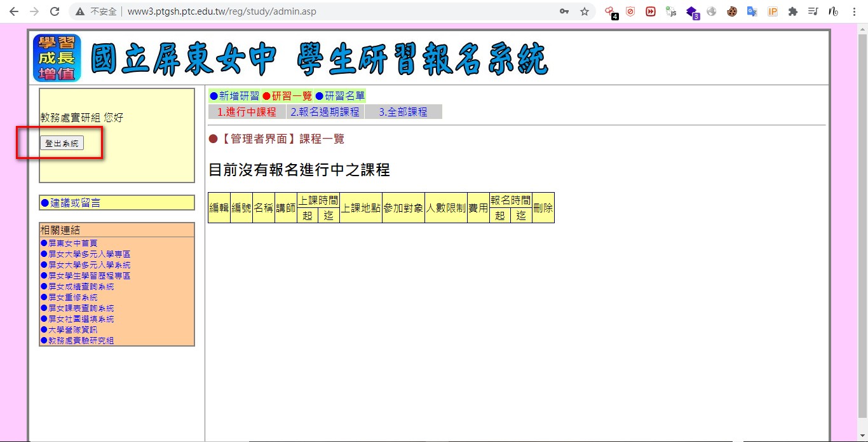Screen dimensions: 868x442
Task: Open the 屏女成績查詢系統 link
Action: [77, 286]
